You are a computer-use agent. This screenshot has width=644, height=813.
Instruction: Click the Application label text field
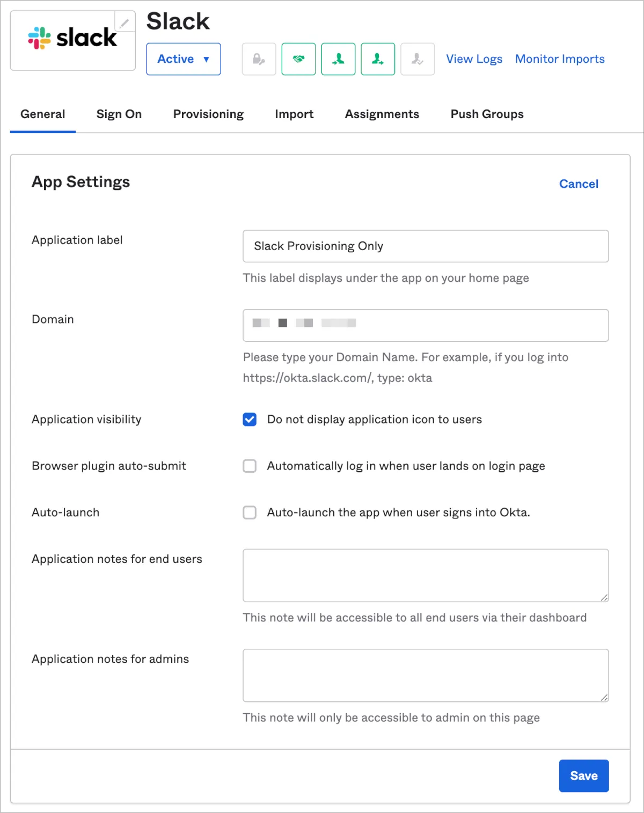tap(426, 246)
